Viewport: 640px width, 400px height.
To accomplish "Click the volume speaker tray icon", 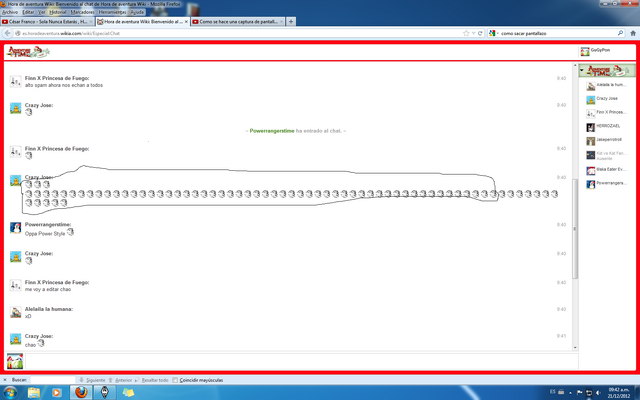I will pyautogui.click(x=598, y=393).
